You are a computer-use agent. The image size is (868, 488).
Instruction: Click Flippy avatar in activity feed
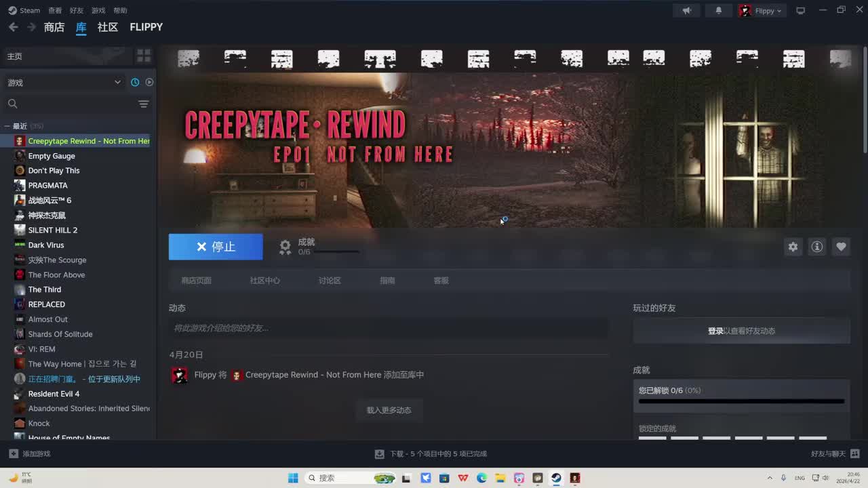click(180, 375)
